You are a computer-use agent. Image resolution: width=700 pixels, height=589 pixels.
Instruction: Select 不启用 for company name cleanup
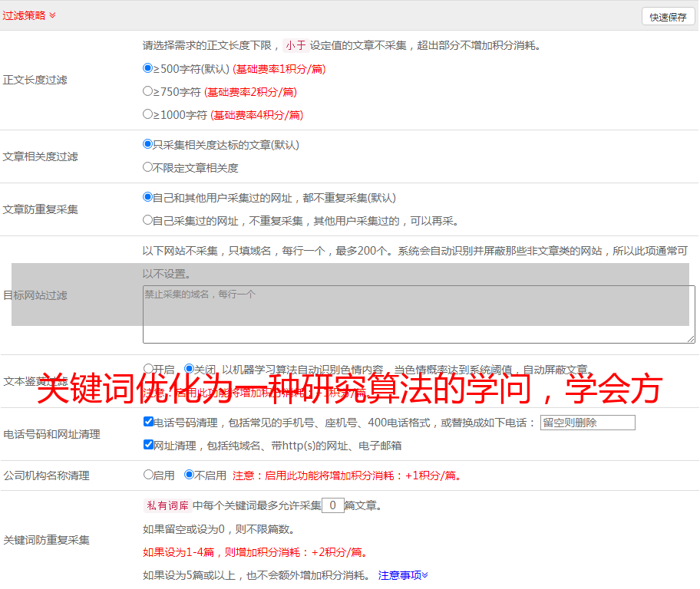[189, 475]
